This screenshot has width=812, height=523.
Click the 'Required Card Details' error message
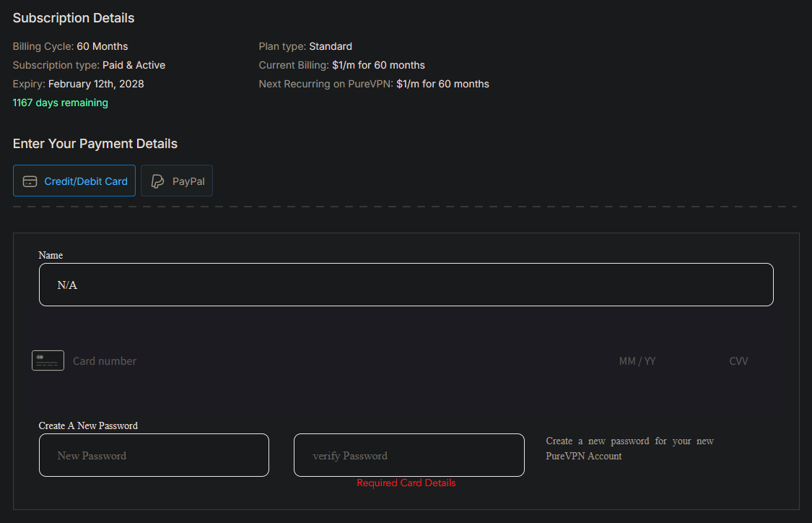coord(406,483)
